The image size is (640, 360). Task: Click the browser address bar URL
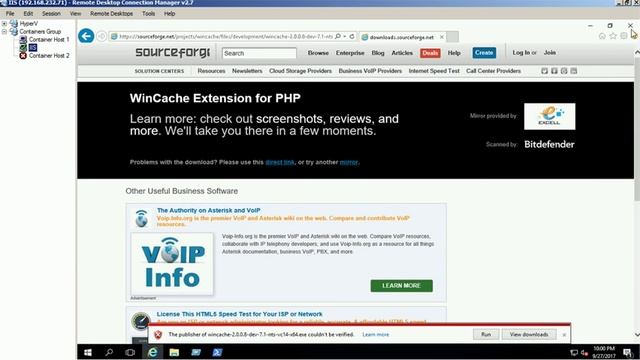[226, 36]
